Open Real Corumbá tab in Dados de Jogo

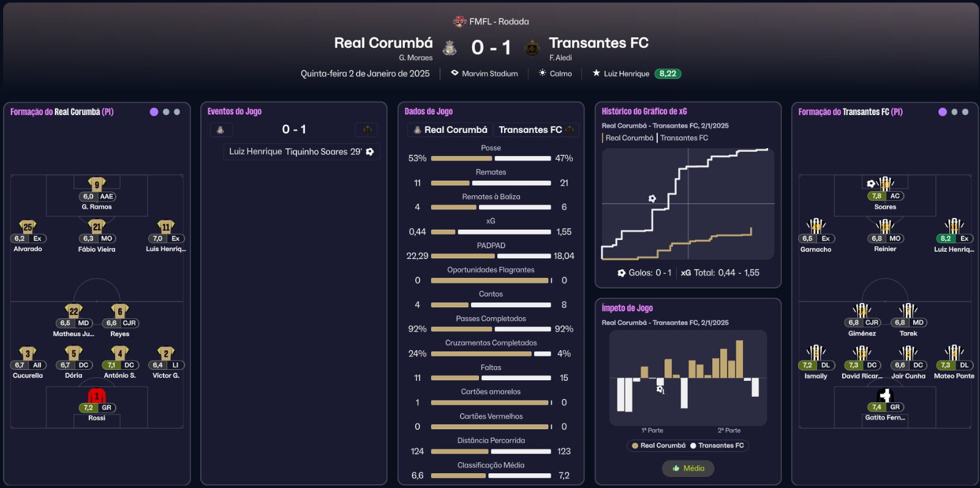[x=450, y=130]
